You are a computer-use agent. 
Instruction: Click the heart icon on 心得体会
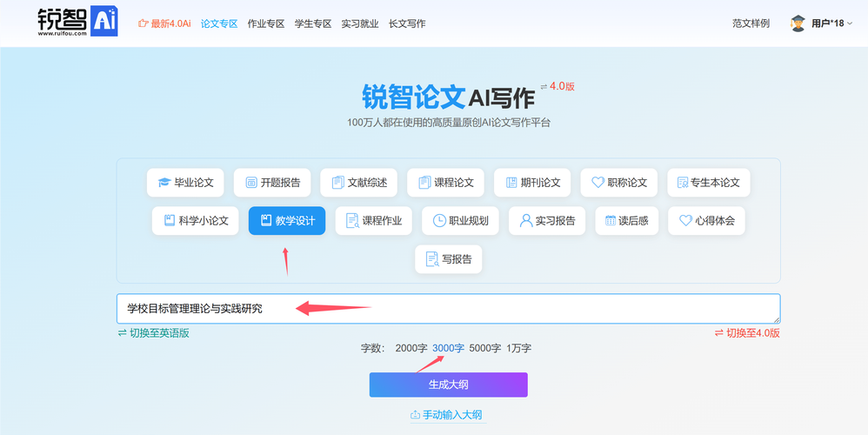coord(686,220)
